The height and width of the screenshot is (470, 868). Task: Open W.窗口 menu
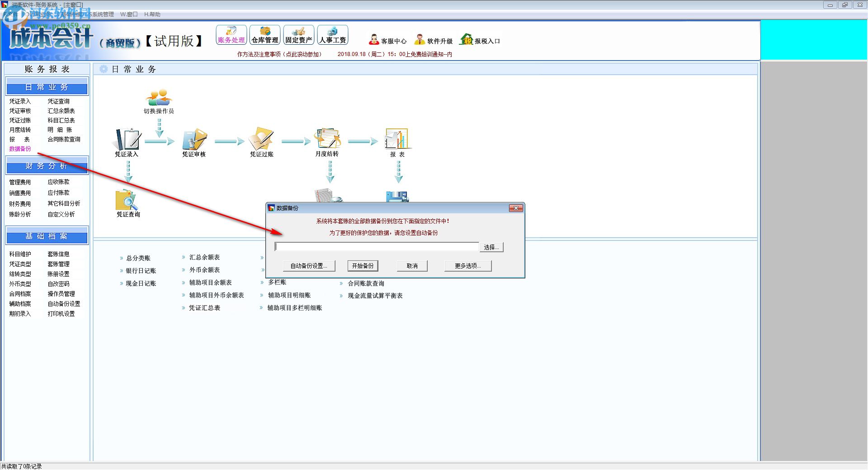coord(129,14)
